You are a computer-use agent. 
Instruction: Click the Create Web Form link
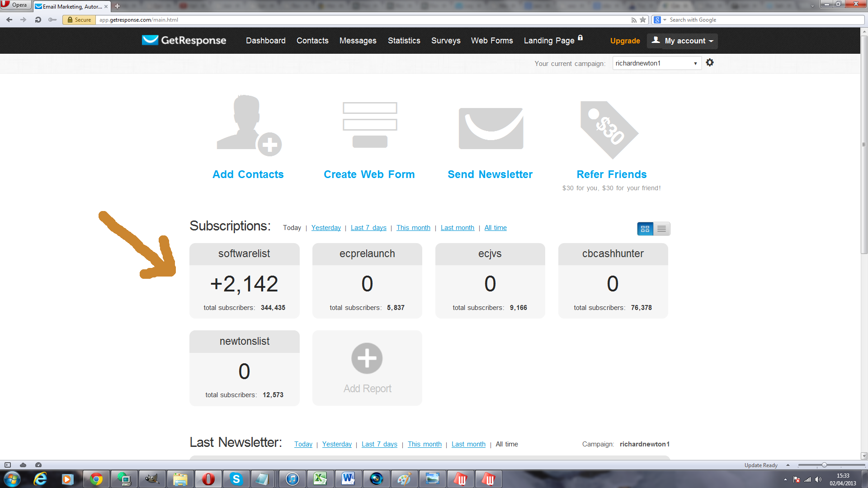pos(369,174)
